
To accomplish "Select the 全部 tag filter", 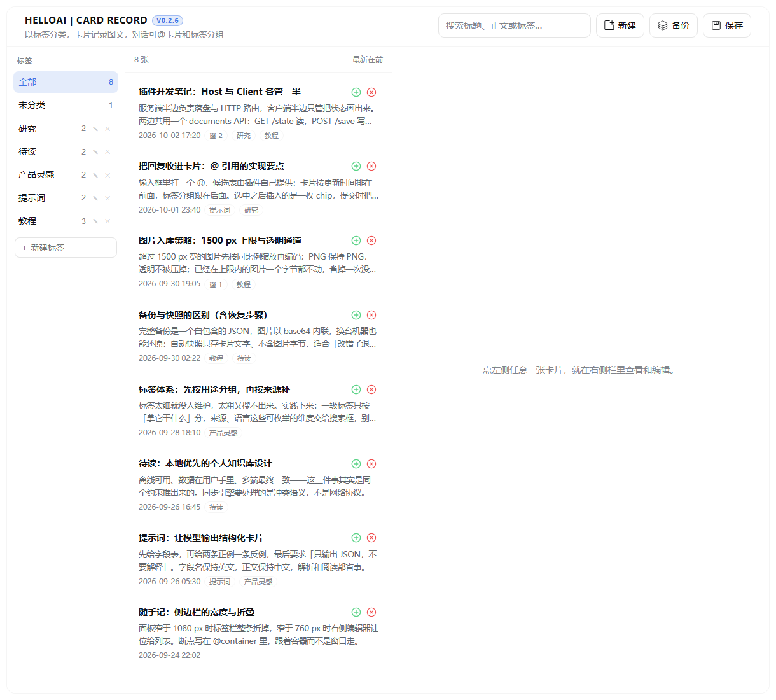I will (x=66, y=82).
